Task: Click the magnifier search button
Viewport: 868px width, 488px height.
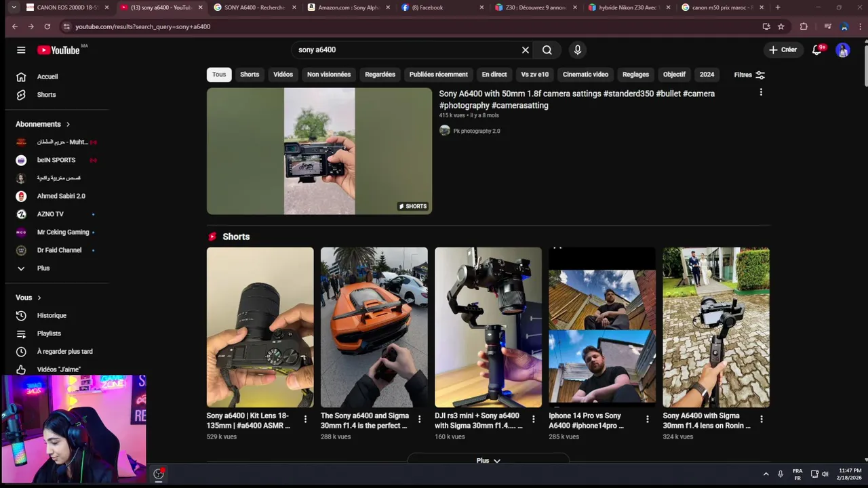Action: point(547,50)
